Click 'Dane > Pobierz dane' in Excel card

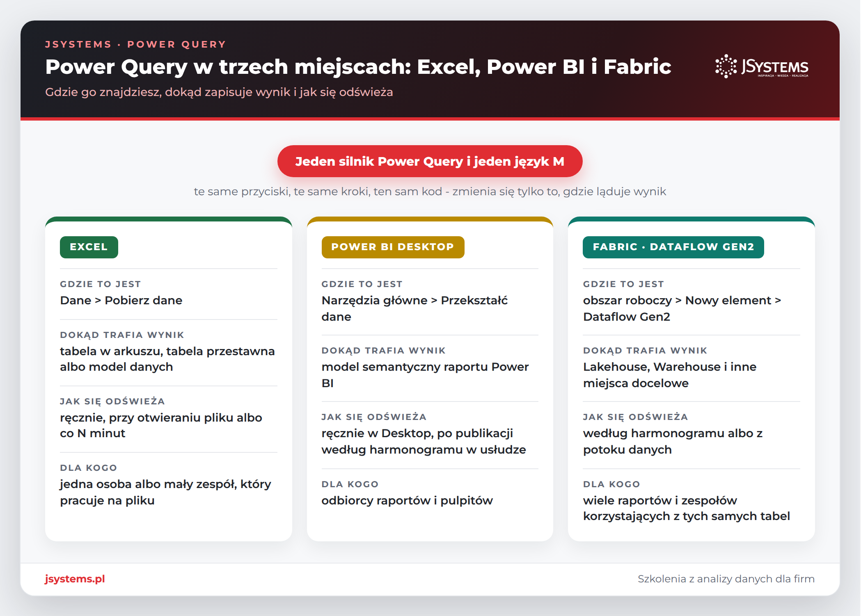(121, 300)
